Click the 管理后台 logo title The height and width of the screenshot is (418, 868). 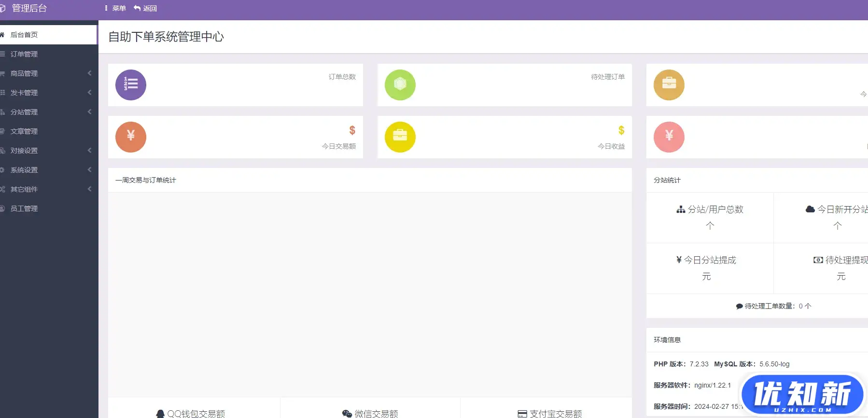[29, 8]
